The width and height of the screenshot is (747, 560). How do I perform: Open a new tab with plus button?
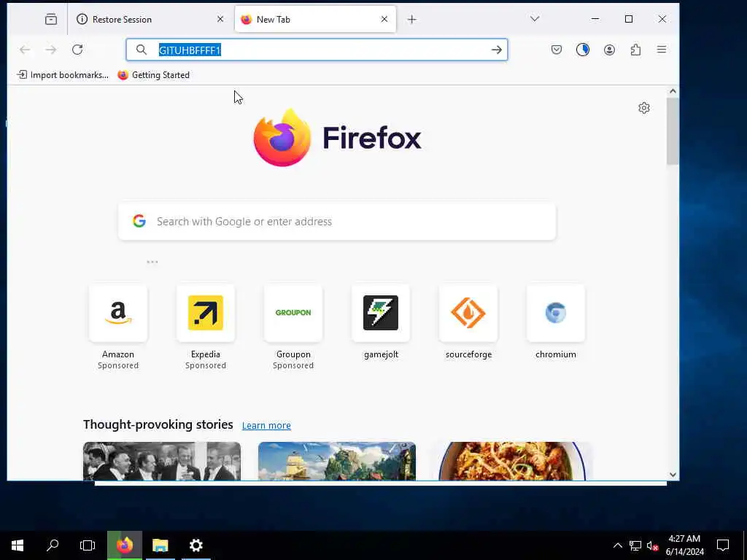click(x=412, y=20)
